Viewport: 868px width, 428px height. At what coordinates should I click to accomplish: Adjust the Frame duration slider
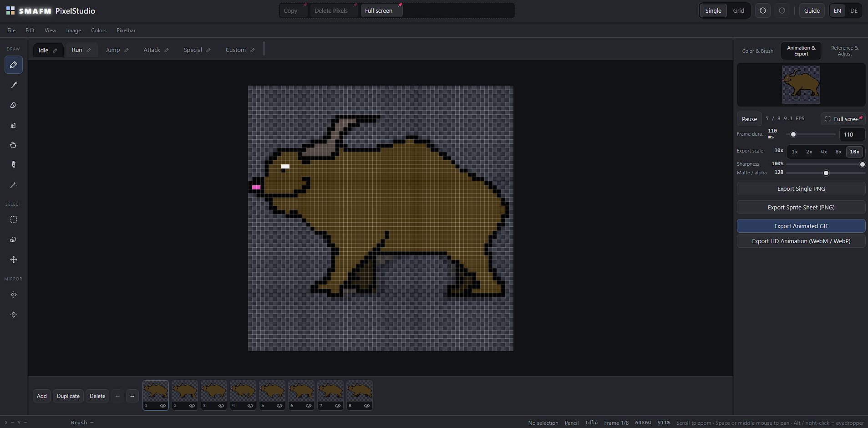[811, 134]
